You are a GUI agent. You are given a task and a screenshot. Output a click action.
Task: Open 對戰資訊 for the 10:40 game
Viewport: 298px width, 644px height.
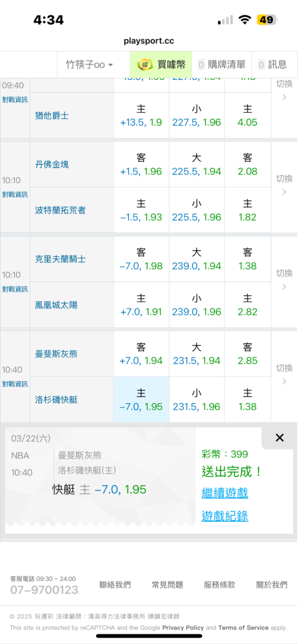[x=15, y=384]
